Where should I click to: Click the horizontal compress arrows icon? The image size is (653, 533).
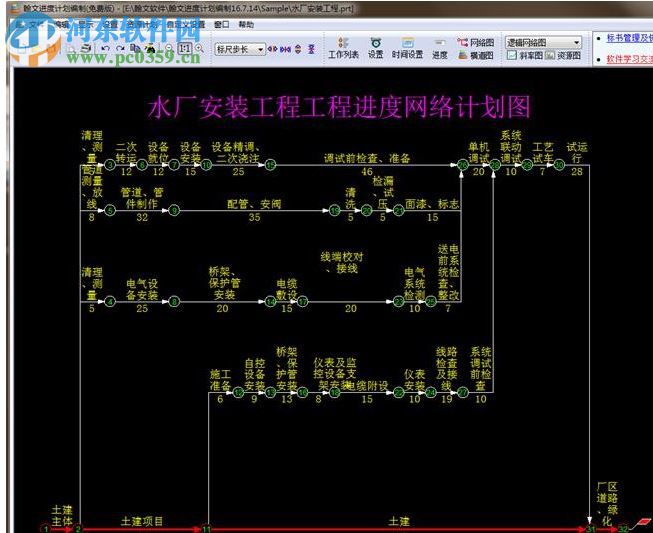[285, 49]
